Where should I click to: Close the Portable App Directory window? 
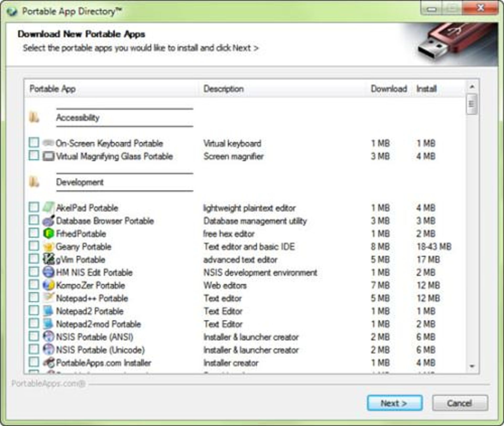pyautogui.click(x=480, y=8)
